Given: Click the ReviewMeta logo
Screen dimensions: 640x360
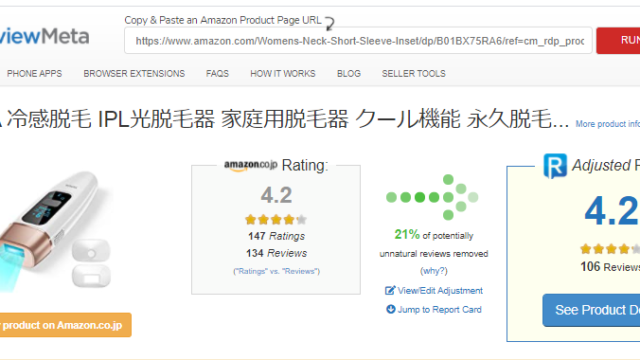Looking at the screenshot, I should pyautogui.click(x=44, y=36).
